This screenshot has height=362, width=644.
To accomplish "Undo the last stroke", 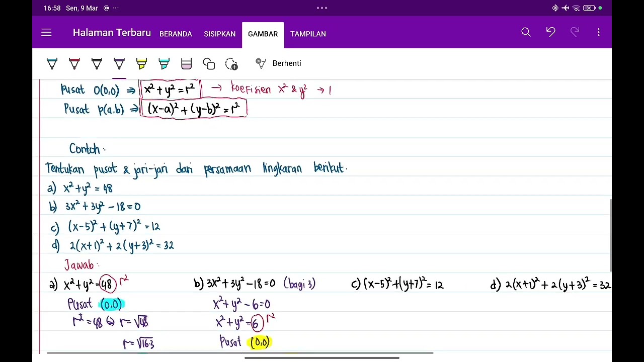I will pos(550,33).
